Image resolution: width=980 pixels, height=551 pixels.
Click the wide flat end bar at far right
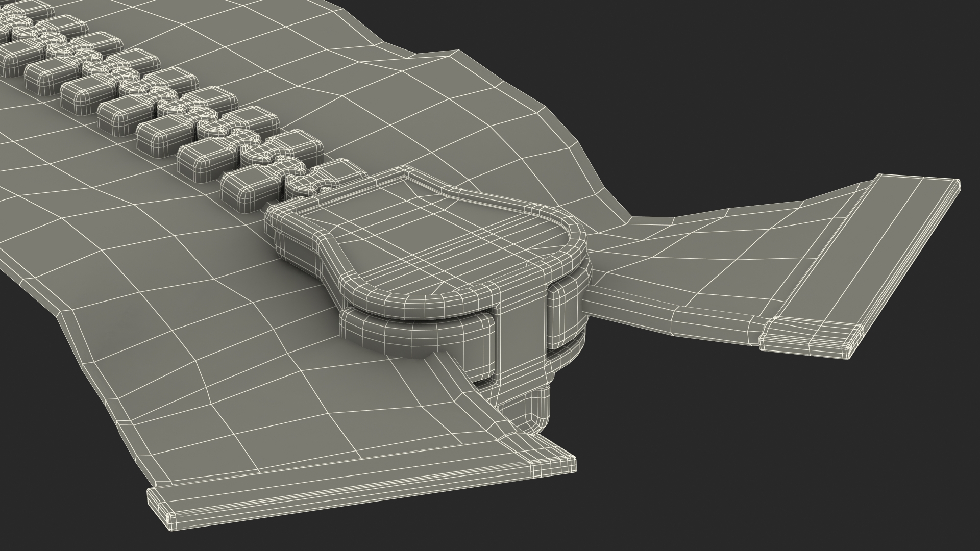point(860,266)
